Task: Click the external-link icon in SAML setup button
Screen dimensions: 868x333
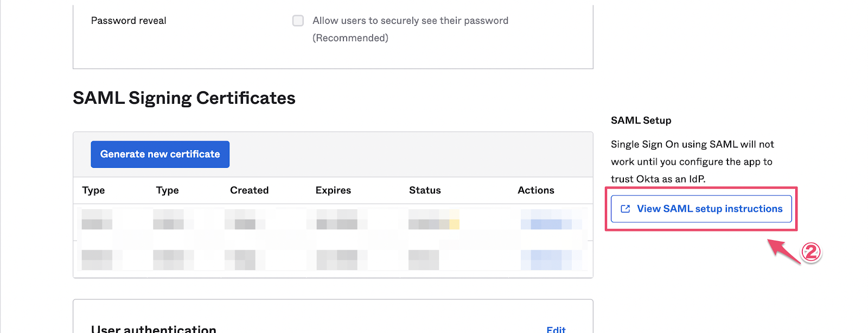Action: pos(625,209)
